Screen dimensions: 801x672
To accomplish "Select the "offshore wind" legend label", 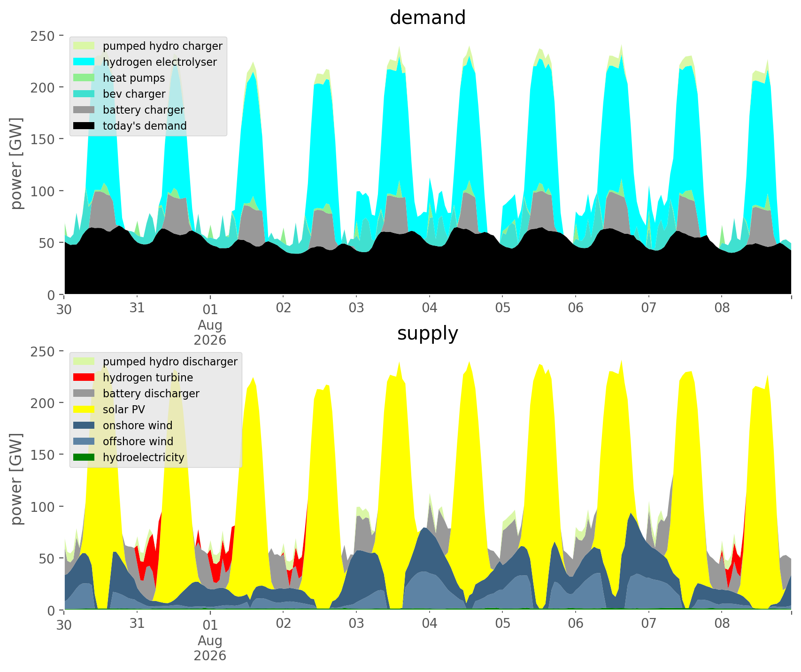I will coord(138,442).
